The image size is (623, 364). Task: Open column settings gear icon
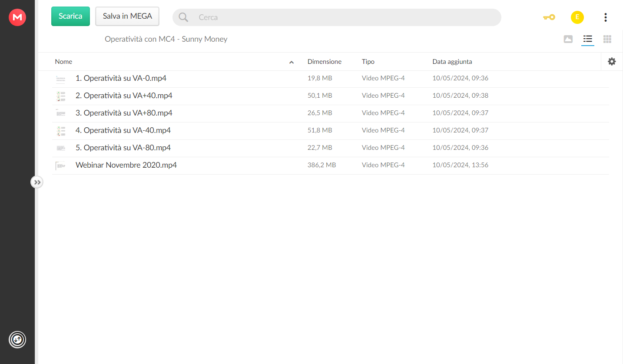tap(612, 62)
